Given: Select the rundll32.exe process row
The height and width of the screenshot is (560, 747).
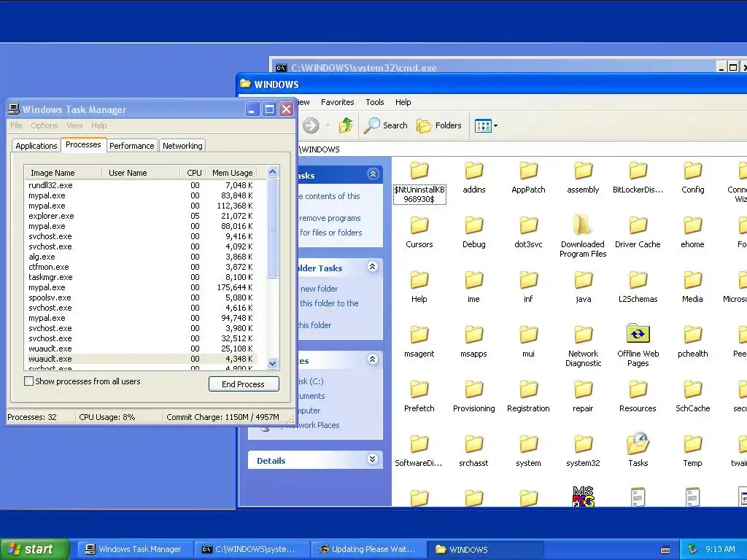Looking at the screenshot, I should [x=141, y=185].
